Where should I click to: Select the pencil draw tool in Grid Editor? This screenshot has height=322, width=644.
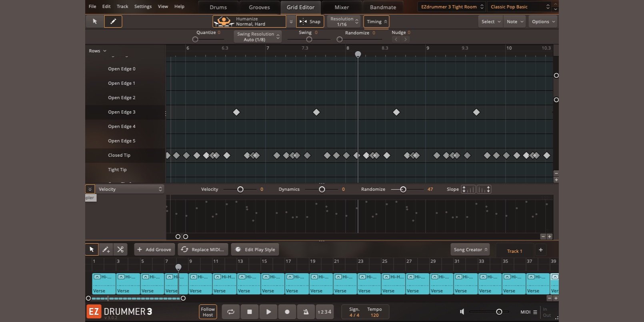(x=113, y=22)
